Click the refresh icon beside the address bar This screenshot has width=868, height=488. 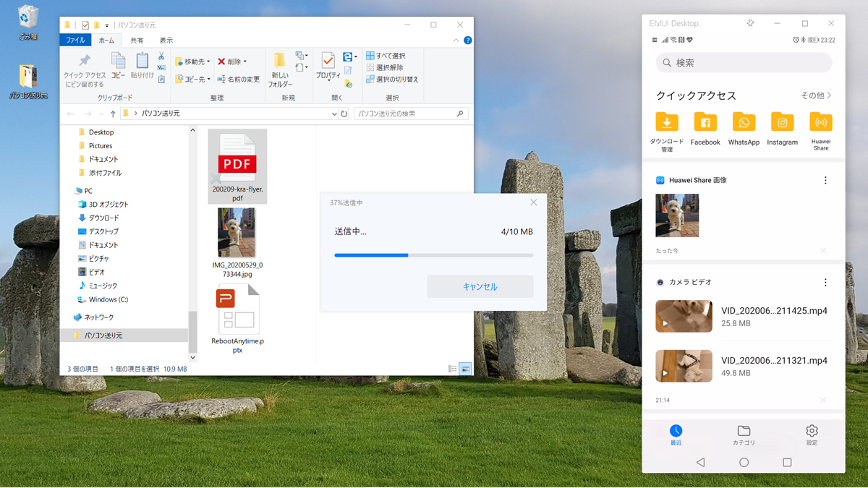click(344, 114)
